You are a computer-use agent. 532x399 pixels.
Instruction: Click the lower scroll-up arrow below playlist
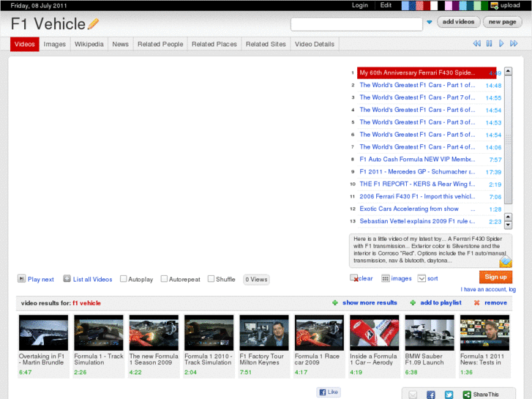508,217
